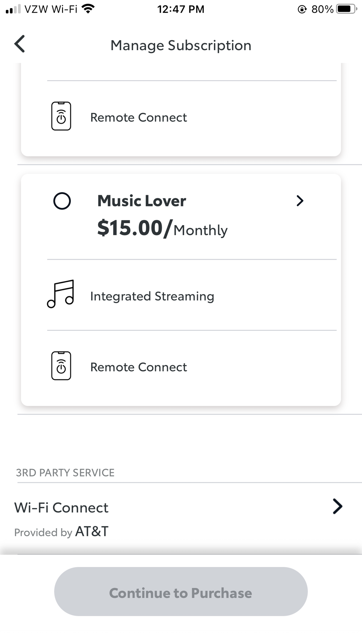Image resolution: width=362 pixels, height=644 pixels.
Task: Tap the cellular signal bars icon
Action: click(x=13, y=9)
